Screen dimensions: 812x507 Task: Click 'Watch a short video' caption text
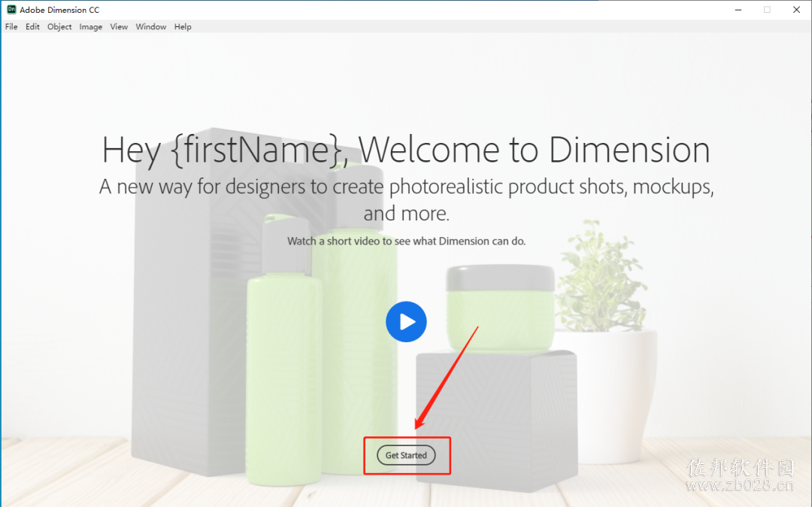pyautogui.click(x=407, y=241)
